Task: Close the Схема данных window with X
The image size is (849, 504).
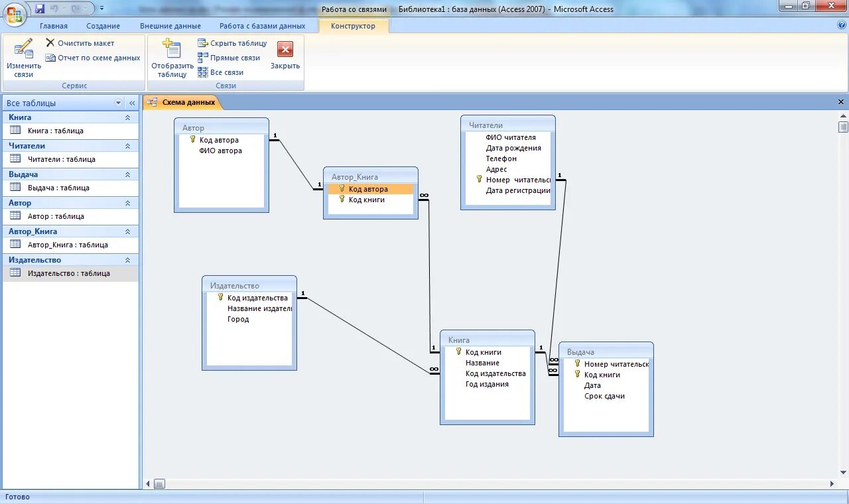Action: pyautogui.click(x=841, y=102)
